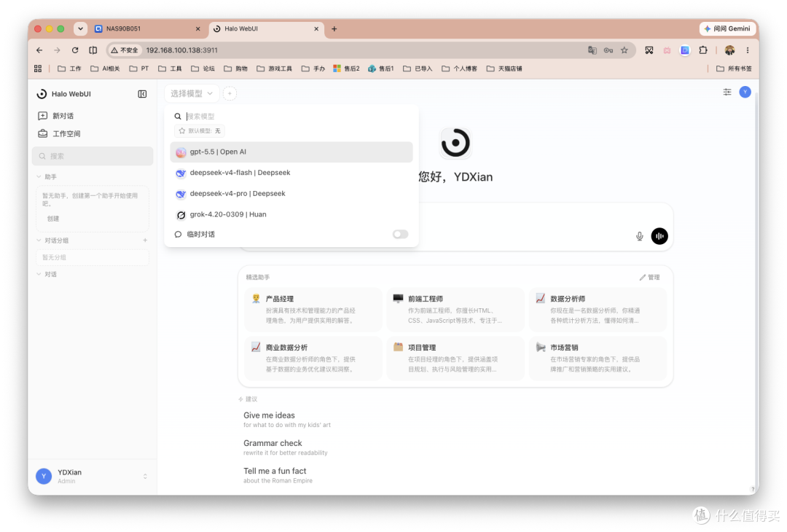Image resolution: width=787 pixels, height=532 pixels.
Task: Open the saved passwords key icon
Action: click(608, 50)
